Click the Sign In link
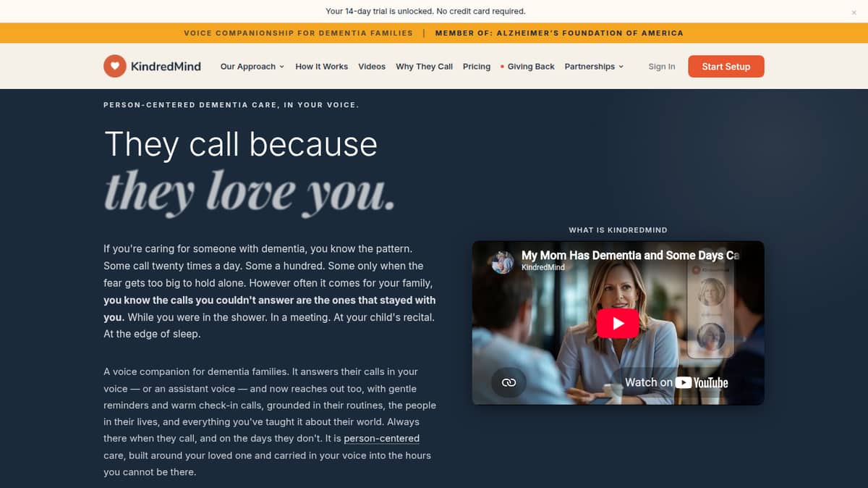The width and height of the screenshot is (868, 488). tap(662, 67)
